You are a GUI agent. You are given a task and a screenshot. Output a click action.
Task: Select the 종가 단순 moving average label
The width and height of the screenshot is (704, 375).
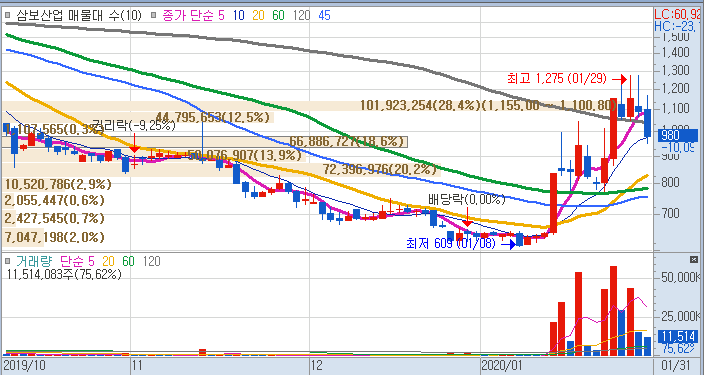[x=188, y=15]
